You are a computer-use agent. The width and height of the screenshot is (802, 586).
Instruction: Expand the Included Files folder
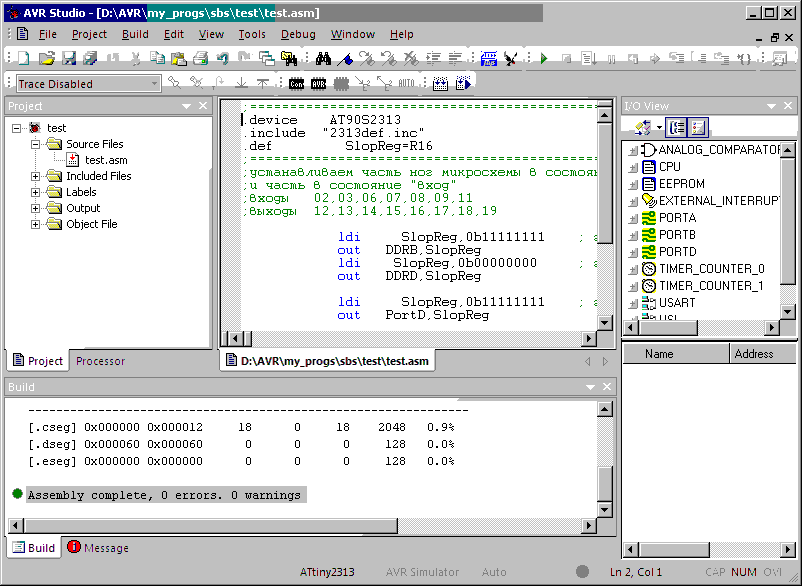[35, 176]
